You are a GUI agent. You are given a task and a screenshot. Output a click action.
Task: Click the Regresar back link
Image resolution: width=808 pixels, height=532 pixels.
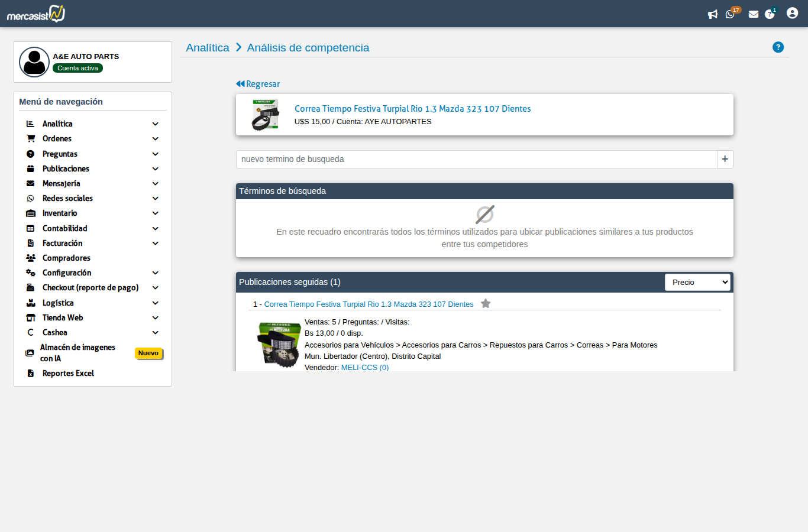pyautogui.click(x=258, y=84)
